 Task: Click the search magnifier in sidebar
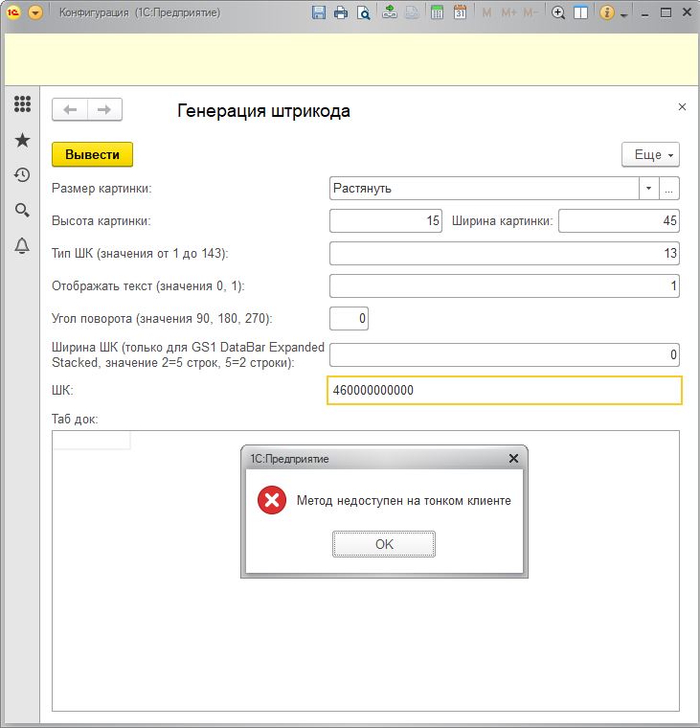[x=22, y=211]
